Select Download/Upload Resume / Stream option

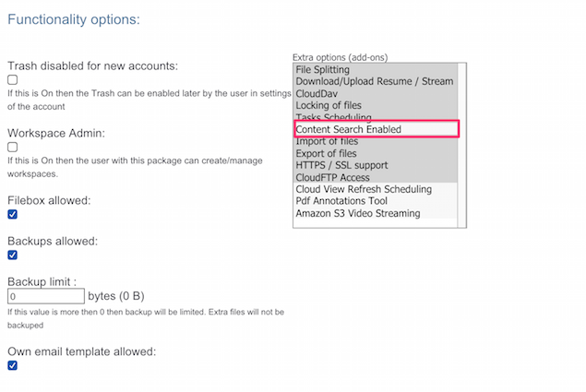click(374, 81)
